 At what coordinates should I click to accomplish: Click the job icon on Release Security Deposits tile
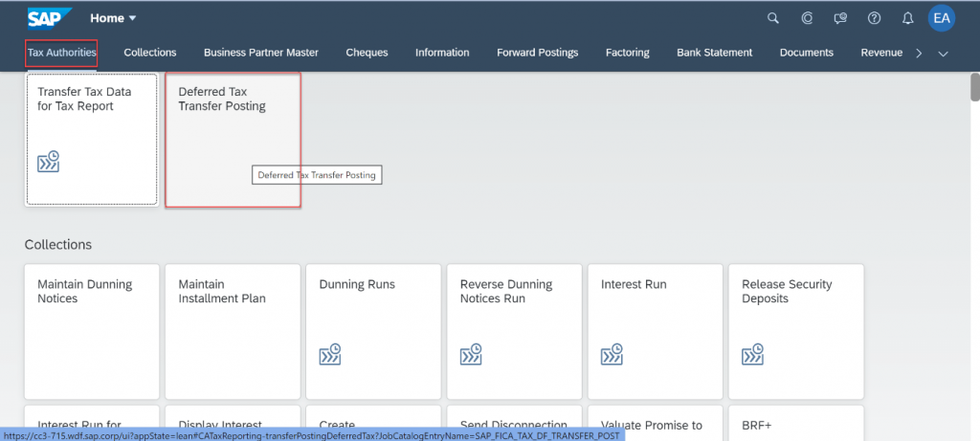[752, 354]
